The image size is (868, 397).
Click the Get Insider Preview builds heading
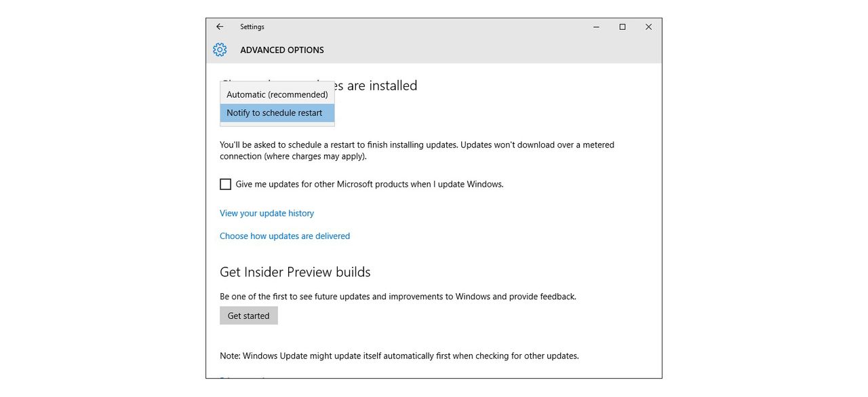click(x=295, y=272)
